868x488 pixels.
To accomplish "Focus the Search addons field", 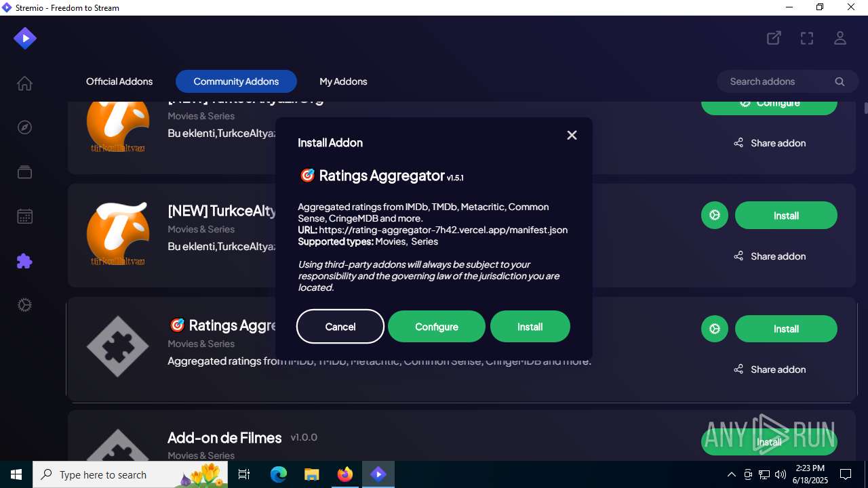I will tap(787, 81).
